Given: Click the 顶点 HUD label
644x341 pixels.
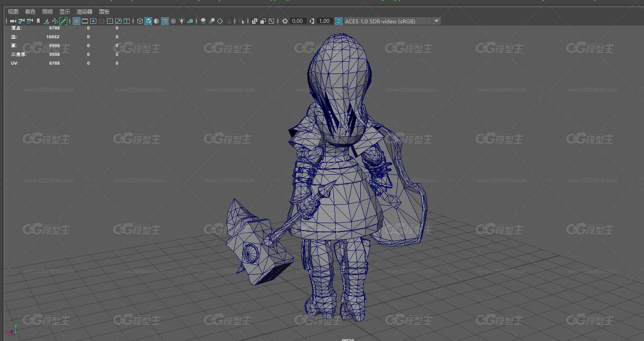Looking at the screenshot, I should (16, 28).
